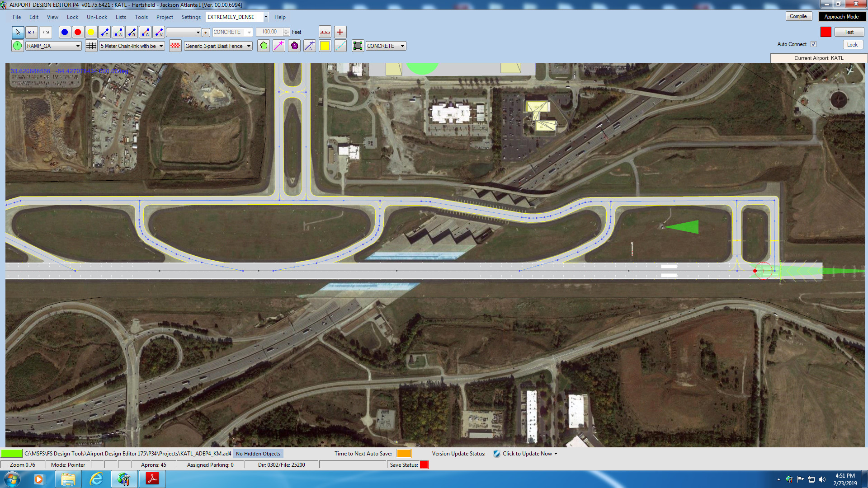This screenshot has height=488, width=868.
Task: Click the grid display icon
Action: (x=90, y=46)
